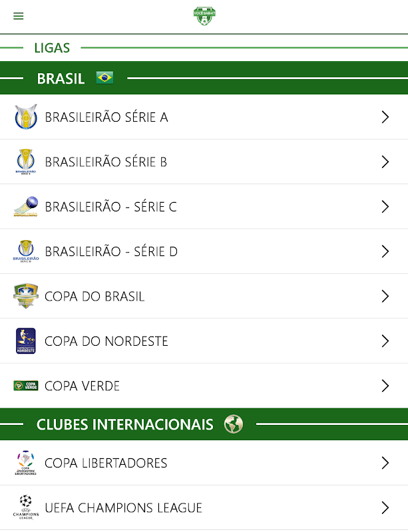Select Copa do Nordeste from the list
408x532 pixels.
(106, 341)
